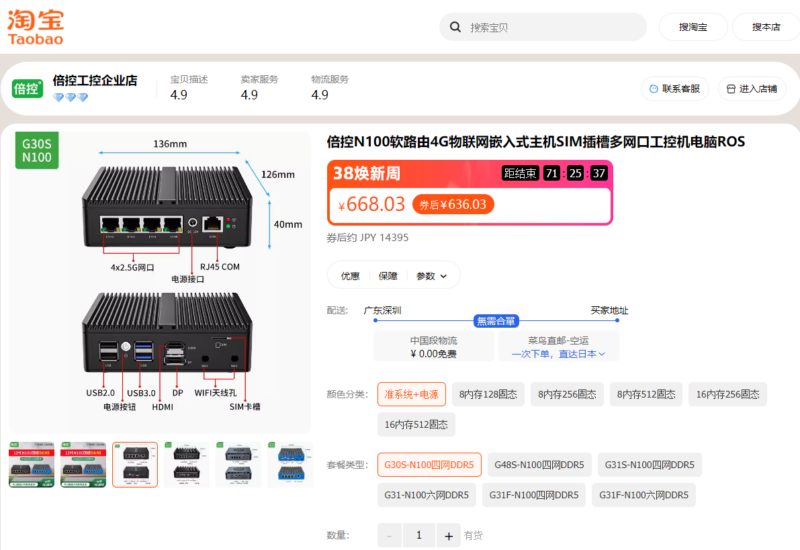Click the 搜淘宝 button

(693, 27)
